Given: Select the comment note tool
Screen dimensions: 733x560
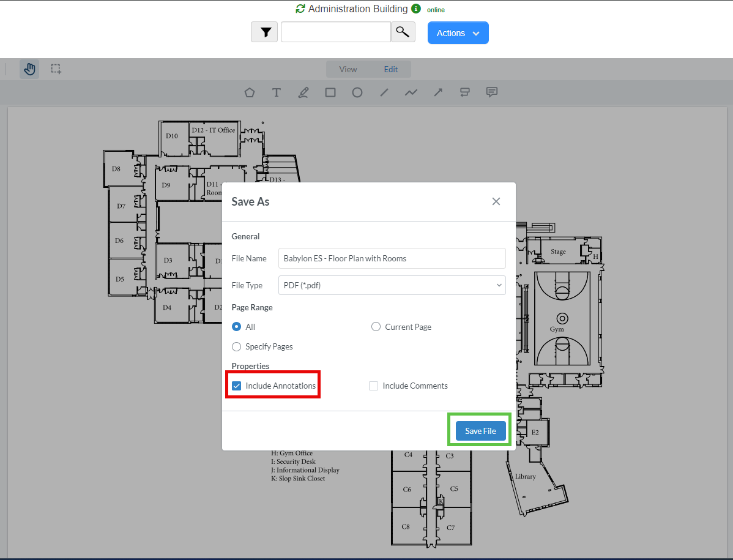Looking at the screenshot, I should (491, 92).
